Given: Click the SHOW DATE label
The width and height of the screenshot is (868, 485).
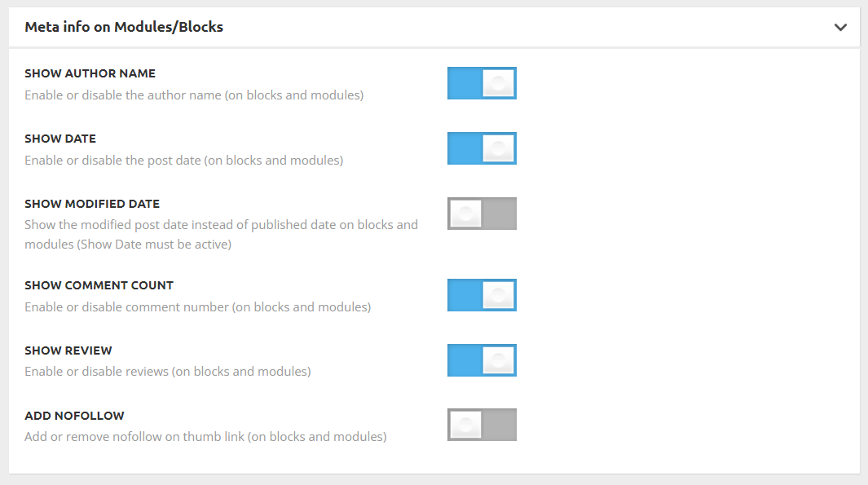Looking at the screenshot, I should 60,139.
